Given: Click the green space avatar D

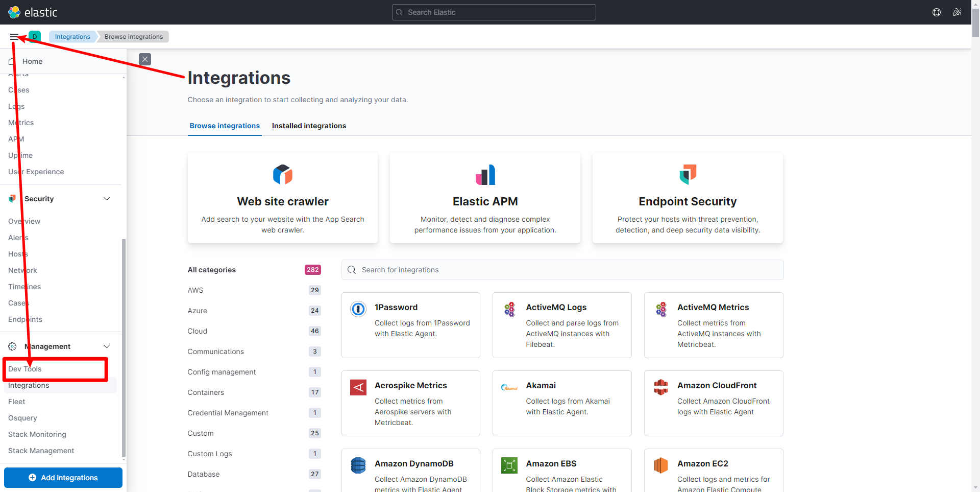Looking at the screenshot, I should 35,37.
